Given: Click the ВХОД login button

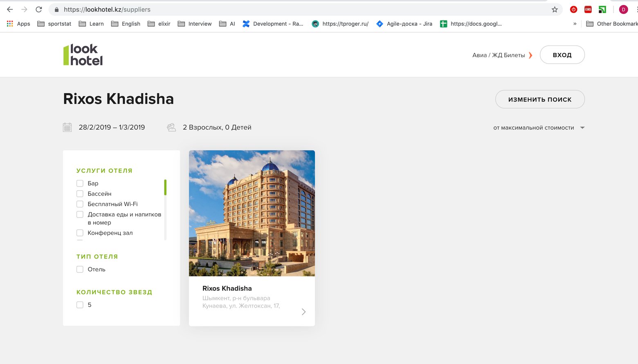Looking at the screenshot, I should (x=562, y=55).
